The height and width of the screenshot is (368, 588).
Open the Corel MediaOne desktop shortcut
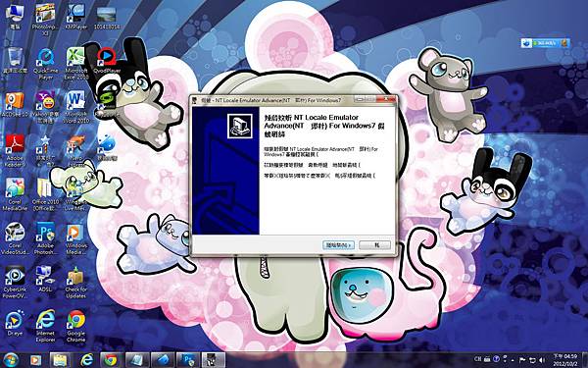tap(15, 195)
